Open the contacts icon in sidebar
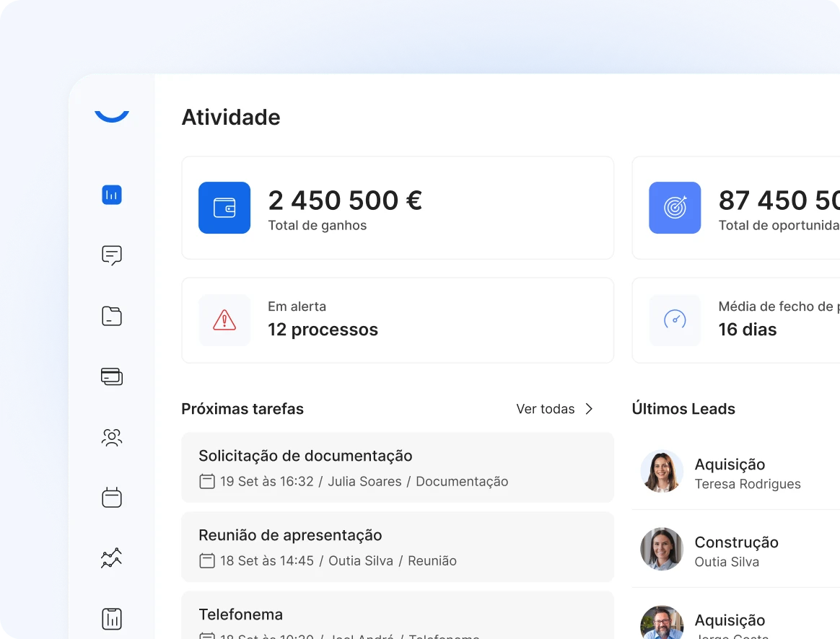Screen dimensions: 840x639 point(111,437)
